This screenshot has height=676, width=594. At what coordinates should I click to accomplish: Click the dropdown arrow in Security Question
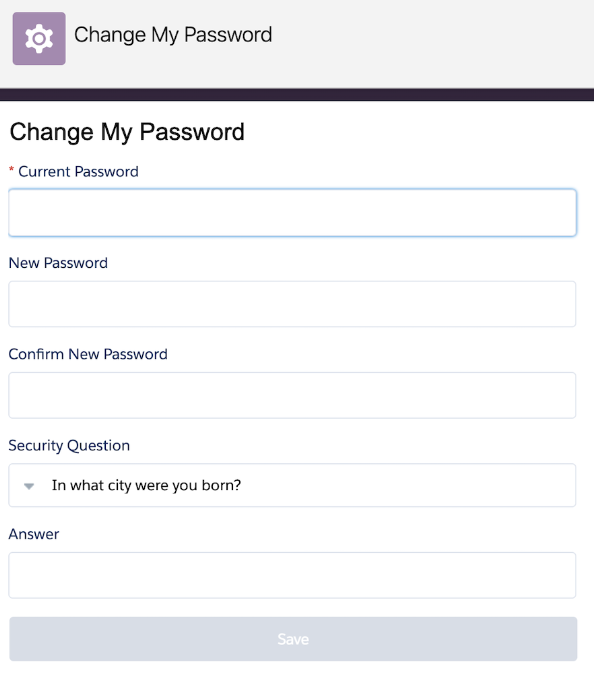29,486
